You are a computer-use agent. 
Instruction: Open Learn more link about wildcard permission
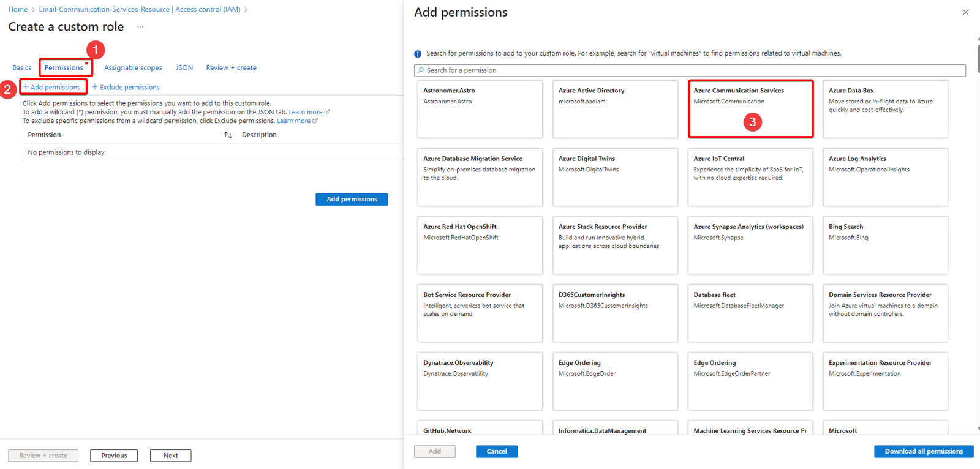tap(309, 112)
